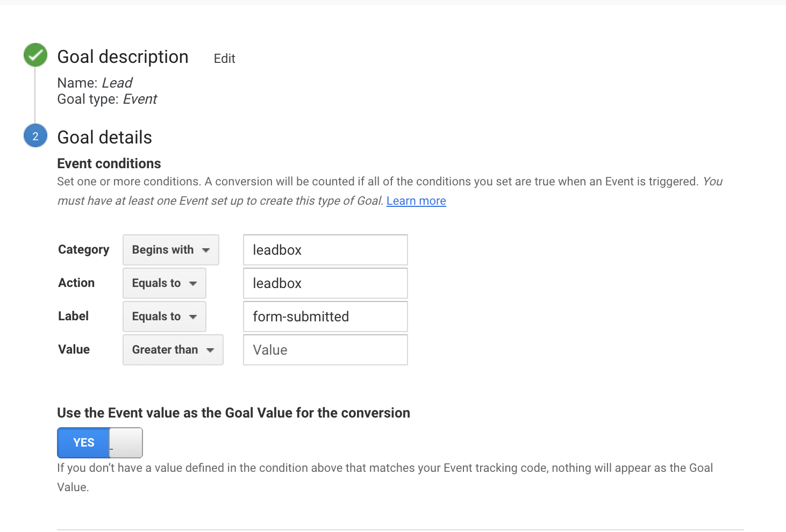Expand the Value 'Greater than' dropdown
Screen dimensions: 786x532
coord(173,350)
